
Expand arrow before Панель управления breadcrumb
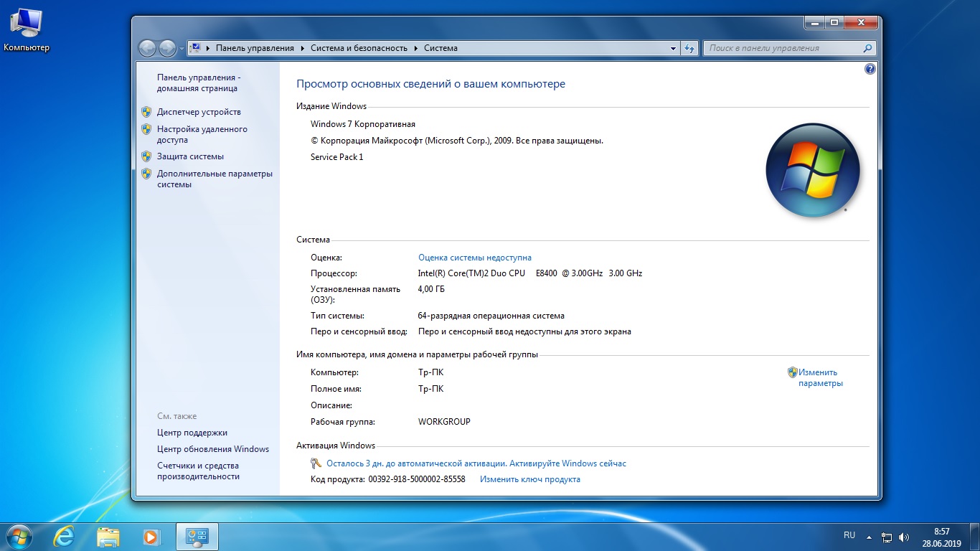tap(208, 48)
